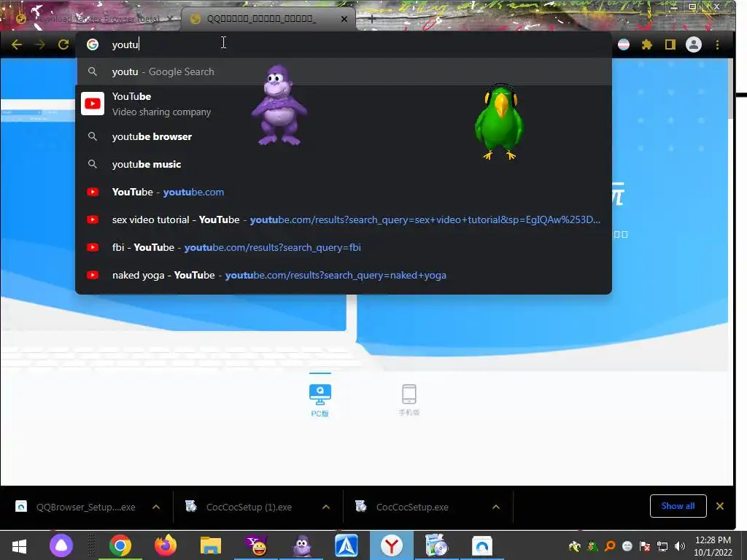Image resolution: width=747 pixels, height=560 pixels.
Task: Open the taskbar clock showing 12:28 PM
Action: (x=713, y=546)
